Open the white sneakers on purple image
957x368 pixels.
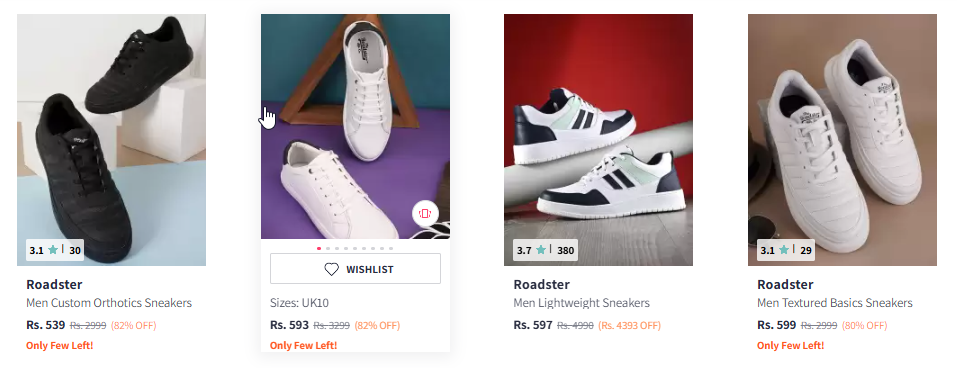tap(355, 126)
